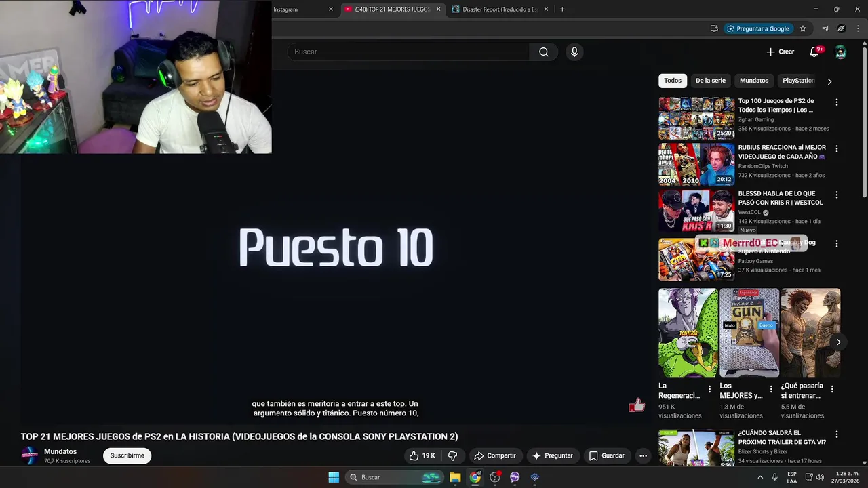Click the Chrome icon in the taskbar
Viewport: 868px width, 488px height.
click(475, 477)
